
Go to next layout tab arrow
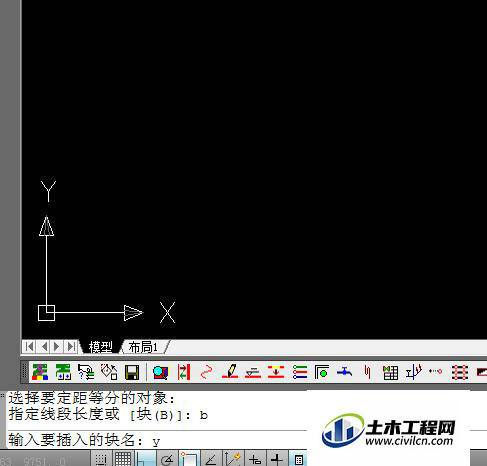click(57, 347)
